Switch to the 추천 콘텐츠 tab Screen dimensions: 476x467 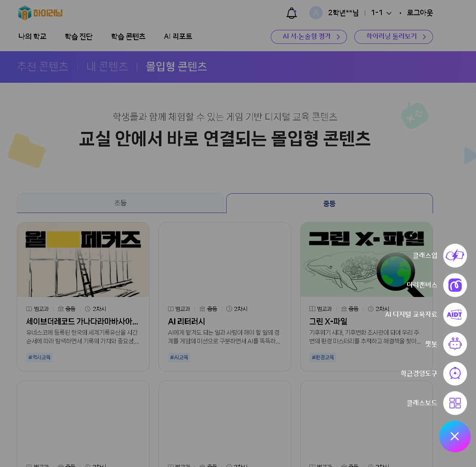pos(43,66)
